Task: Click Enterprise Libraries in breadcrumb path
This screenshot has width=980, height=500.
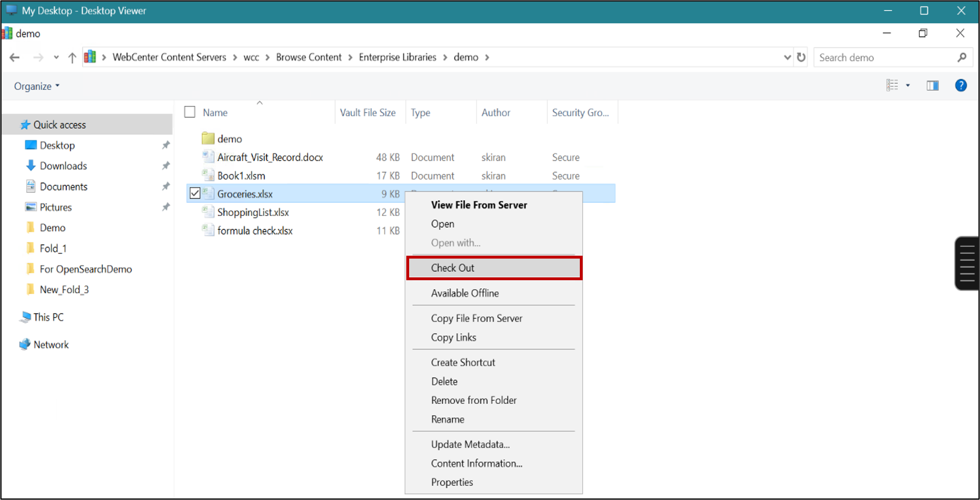Action: (397, 58)
